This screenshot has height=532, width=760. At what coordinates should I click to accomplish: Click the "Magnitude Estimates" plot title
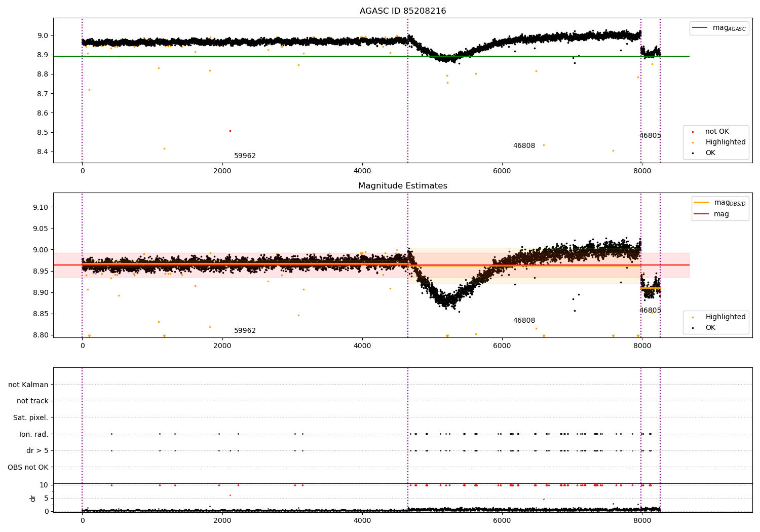403,186
